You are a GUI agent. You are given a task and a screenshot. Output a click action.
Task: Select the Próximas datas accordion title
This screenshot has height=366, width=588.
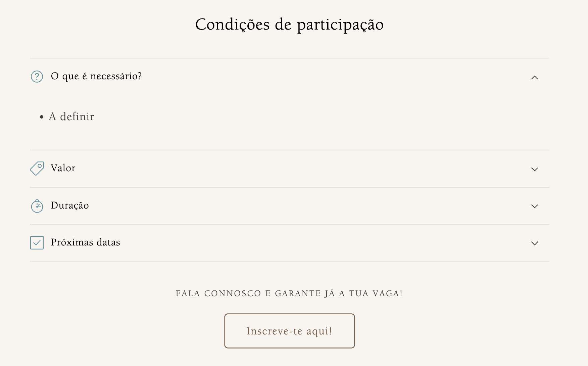(85, 242)
